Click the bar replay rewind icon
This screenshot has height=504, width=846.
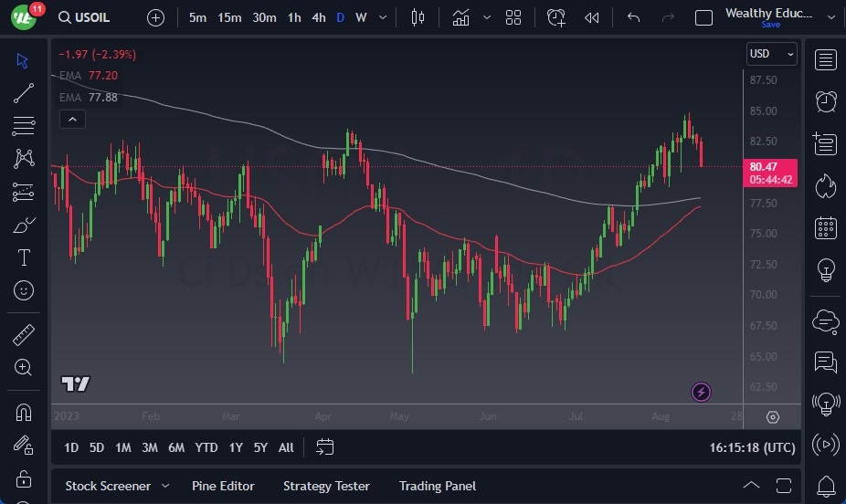(x=592, y=17)
